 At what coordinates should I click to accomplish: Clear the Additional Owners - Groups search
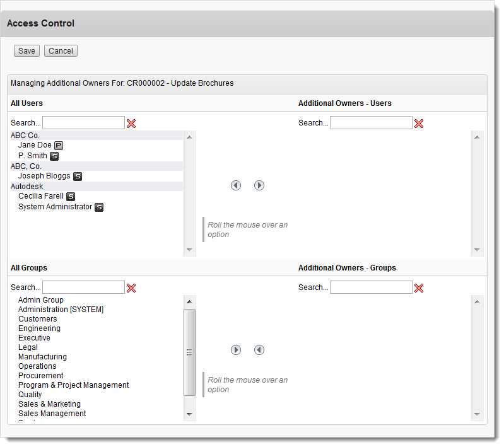pyautogui.click(x=419, y=288)
